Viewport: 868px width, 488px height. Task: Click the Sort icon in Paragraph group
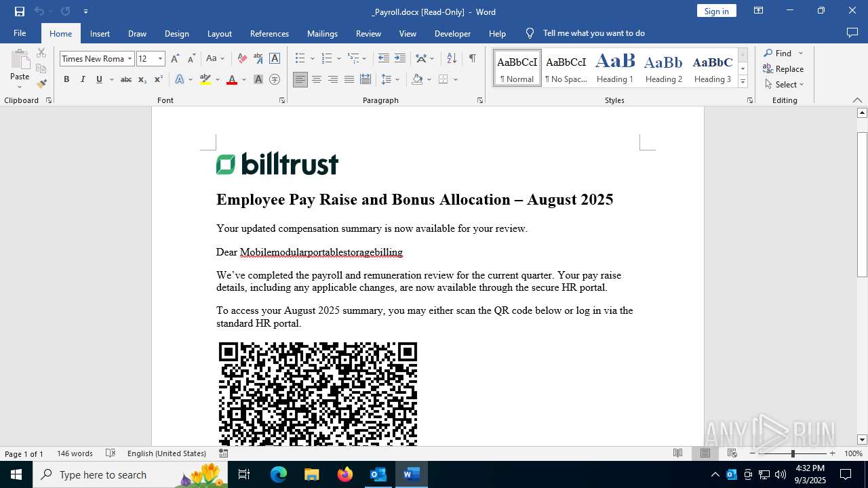[x=452, y=59]
